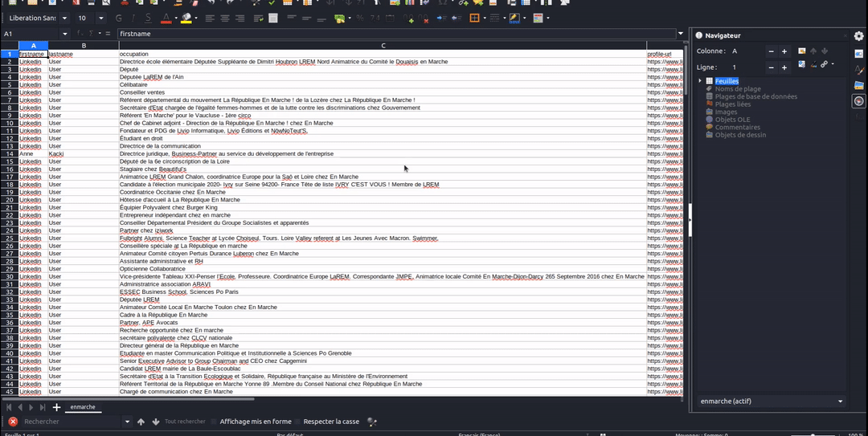Expand Feuilles in Navigateur tree
868x436 pixels.
pos(700,81)
